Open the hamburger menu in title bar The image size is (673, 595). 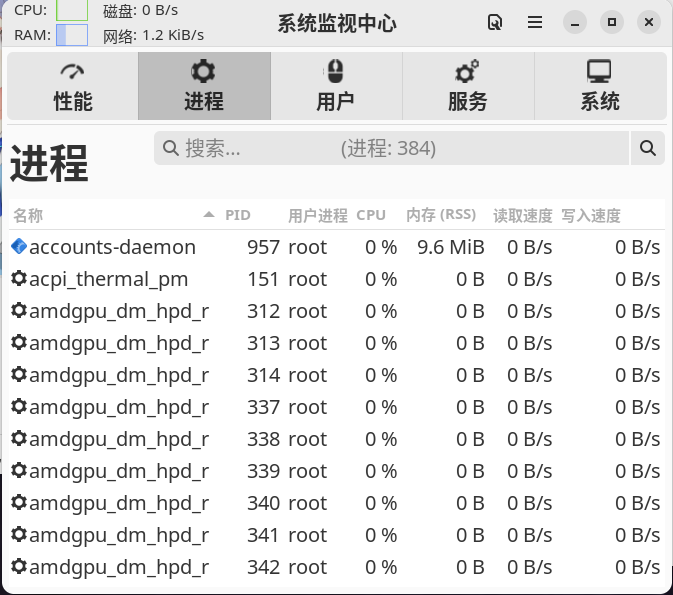coord(535,22)
